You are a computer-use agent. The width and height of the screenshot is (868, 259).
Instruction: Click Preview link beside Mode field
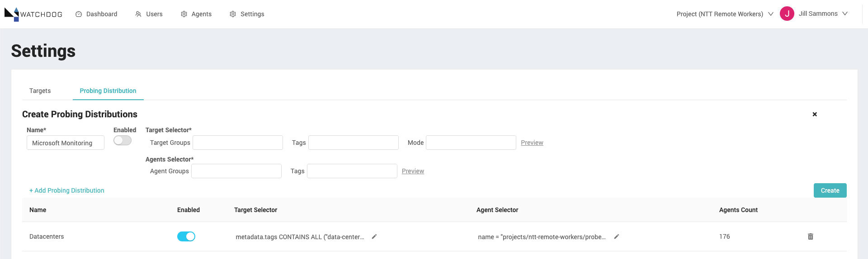pyautogui.click(x=532, y=143)
